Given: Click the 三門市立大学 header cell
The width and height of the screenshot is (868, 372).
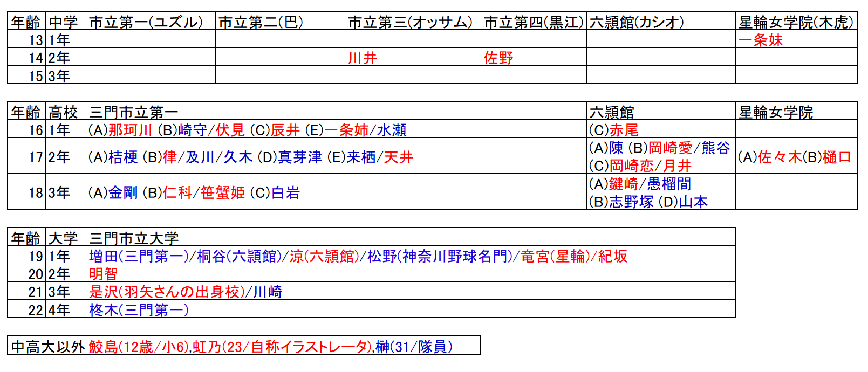Looking at the screenshot, I should coord(411,238).
